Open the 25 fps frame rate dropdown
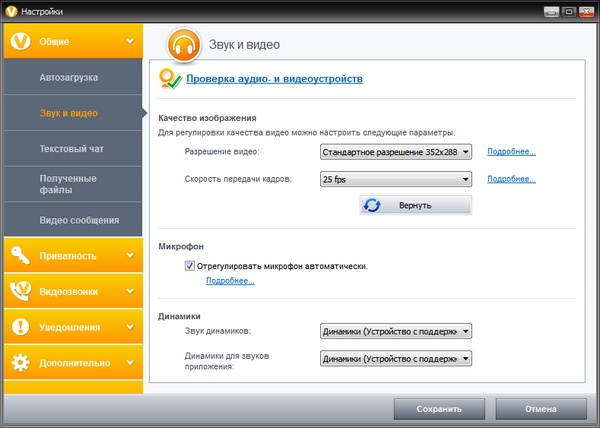600x428 pixels. tap(395, 180)
